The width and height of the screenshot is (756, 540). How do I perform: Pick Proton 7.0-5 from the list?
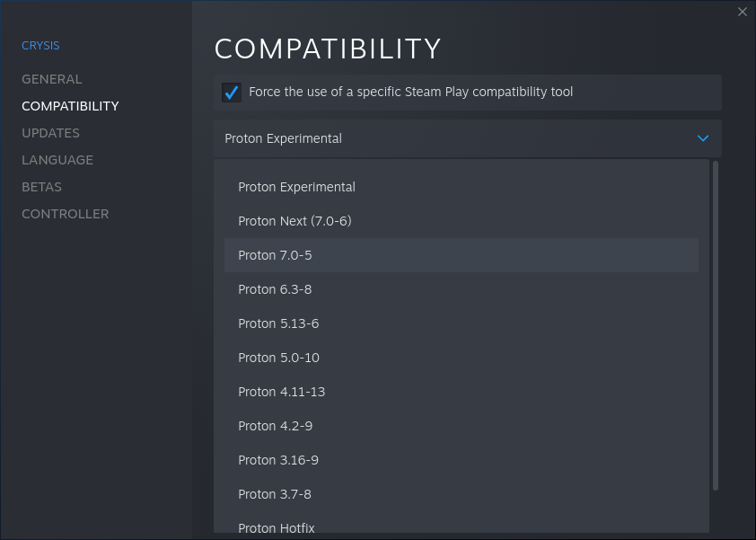click(275, 255)
